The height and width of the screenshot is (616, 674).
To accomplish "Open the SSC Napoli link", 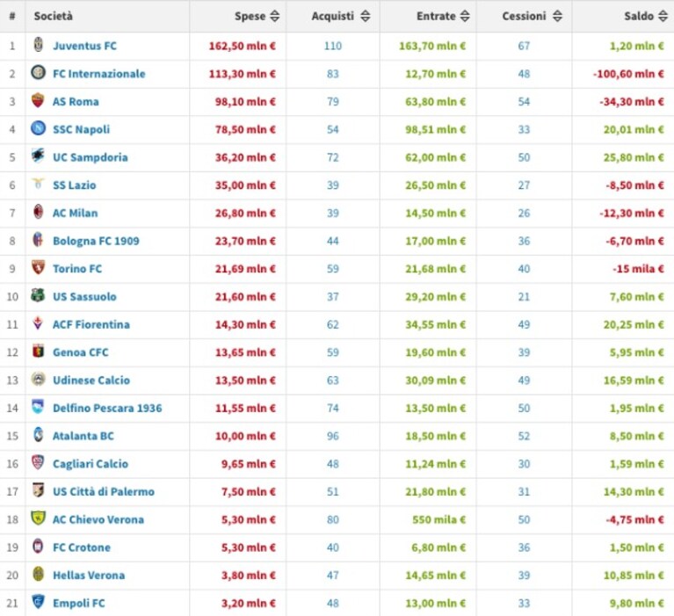I will pyautogui.click(x=81, y=129).
